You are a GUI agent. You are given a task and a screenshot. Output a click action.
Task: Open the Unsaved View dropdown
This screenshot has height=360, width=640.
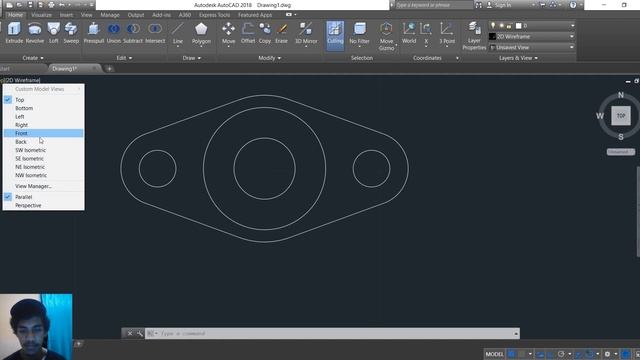click(x=572, y=47)
